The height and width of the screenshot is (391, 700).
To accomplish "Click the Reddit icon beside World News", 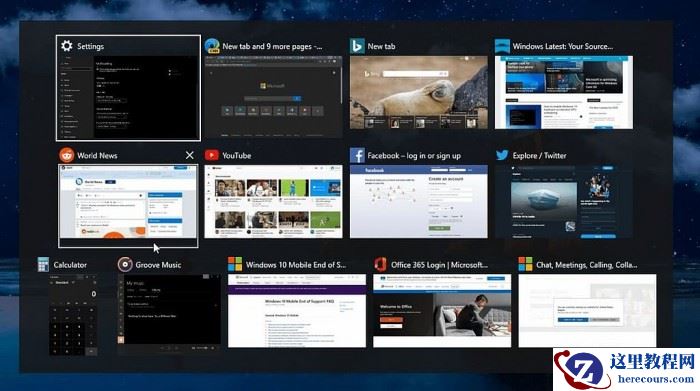I will tap(67, 155).
